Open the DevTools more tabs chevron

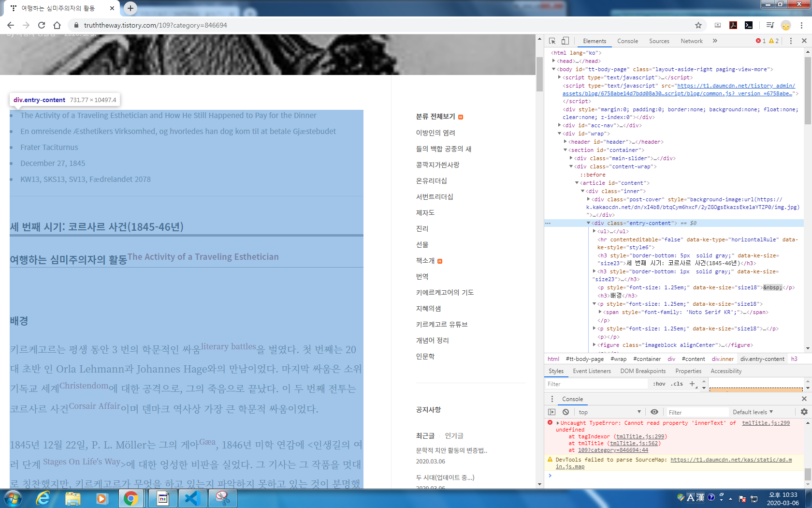[715, 41]
